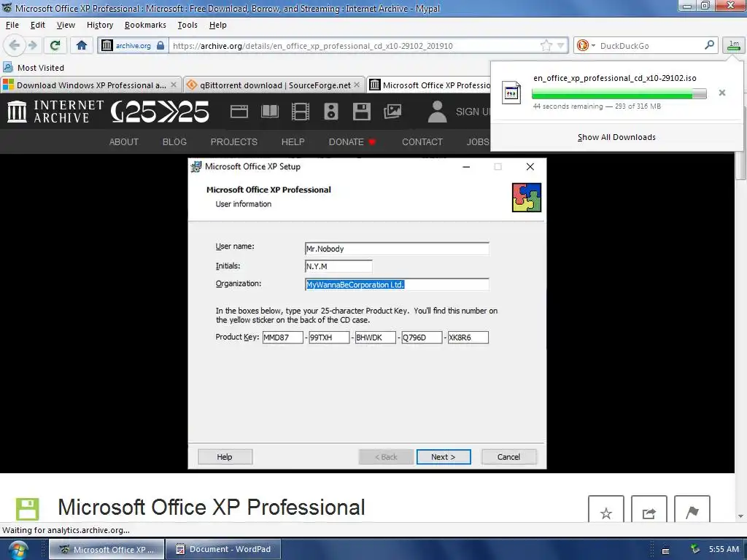The image size is (747, 560).
Task: Click in the DuckDuckGo search field
Action: [650, 46]
